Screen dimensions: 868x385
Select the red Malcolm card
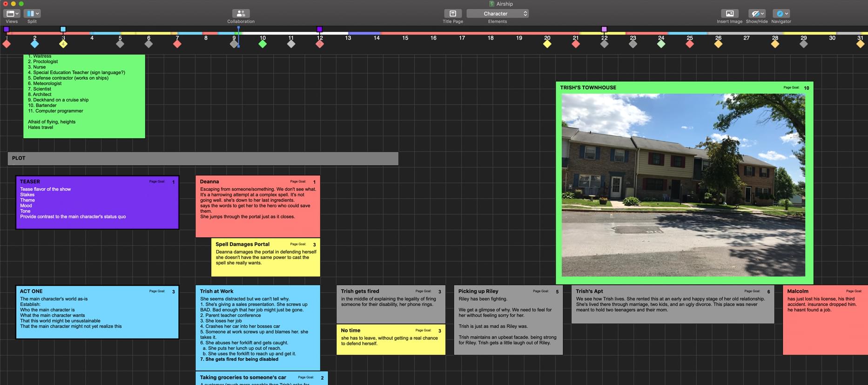point(825,320)
